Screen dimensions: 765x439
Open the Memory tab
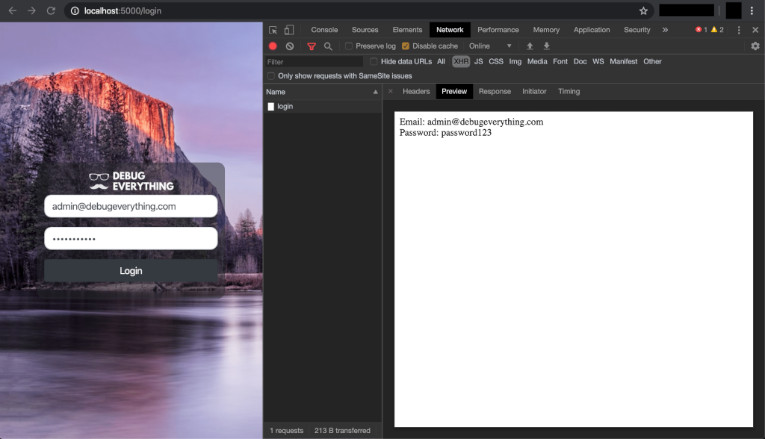pyautogui.click(x=546, y=30)
